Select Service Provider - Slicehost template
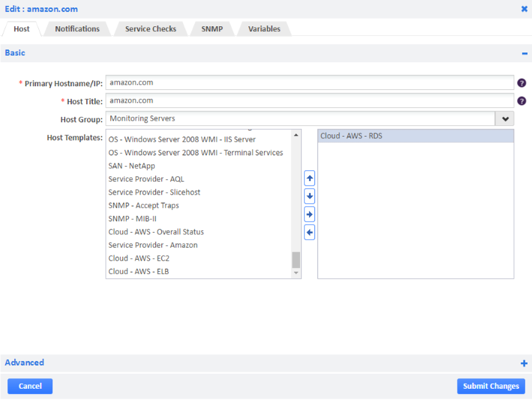The height and width of the screenshot is (400, 532). pyautogui.click(x=199, y=192)
